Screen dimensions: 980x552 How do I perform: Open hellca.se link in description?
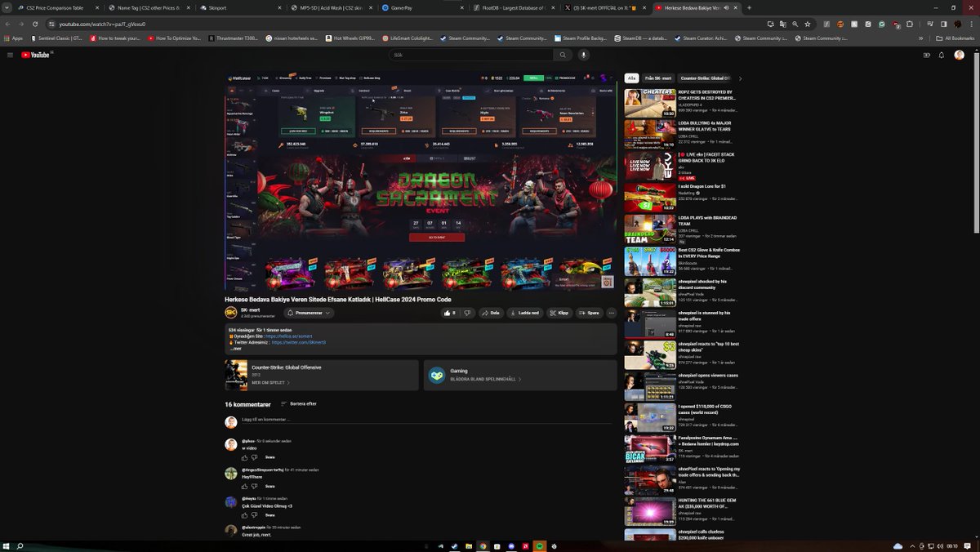tap(289, 336)
